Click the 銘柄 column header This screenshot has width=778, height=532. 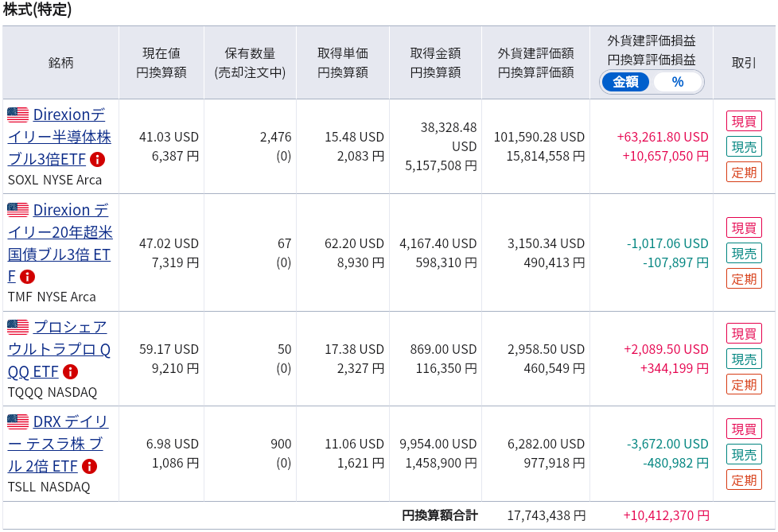[61, 63]
